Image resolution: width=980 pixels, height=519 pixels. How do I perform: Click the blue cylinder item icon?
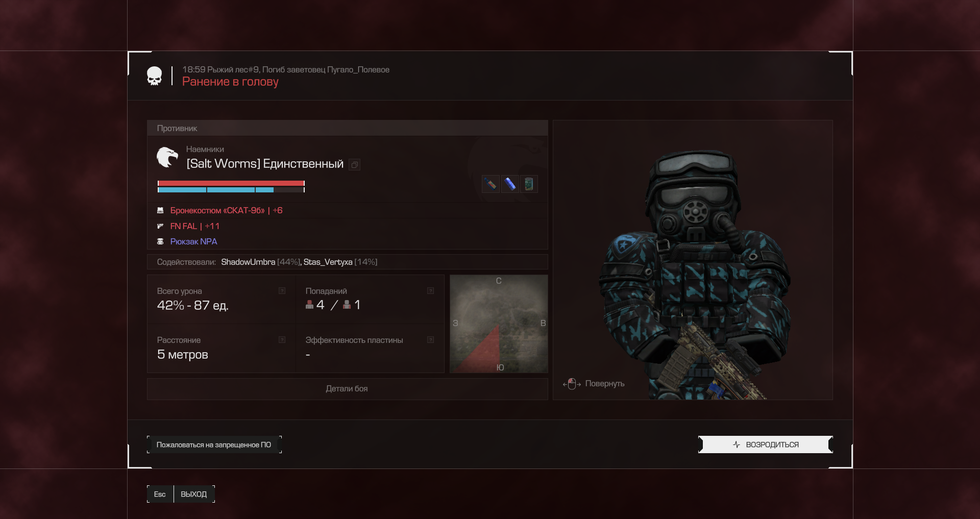[x=509, y=184]
